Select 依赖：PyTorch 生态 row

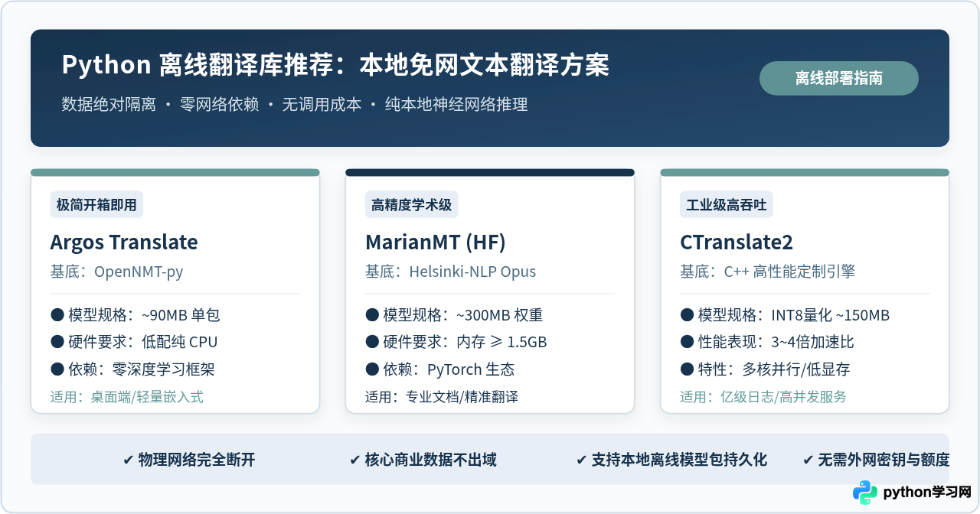(x=440, y=369)
